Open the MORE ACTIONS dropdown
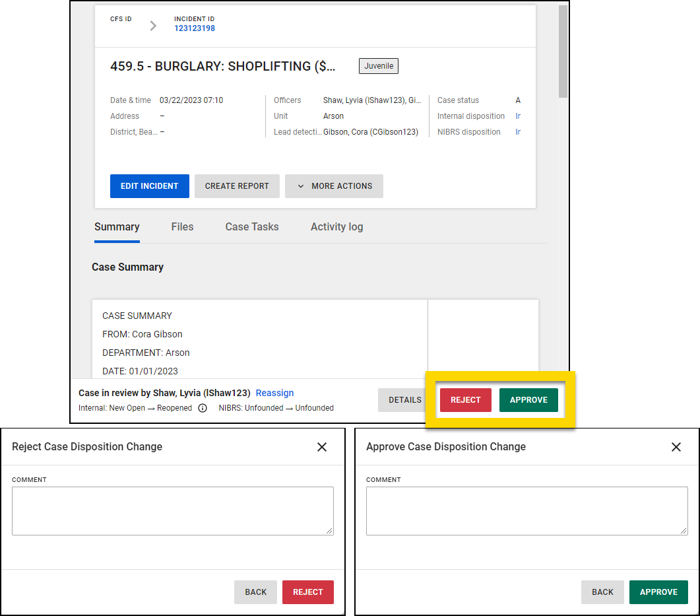Viewport: 700px width, 616px height. coord(334,186)
